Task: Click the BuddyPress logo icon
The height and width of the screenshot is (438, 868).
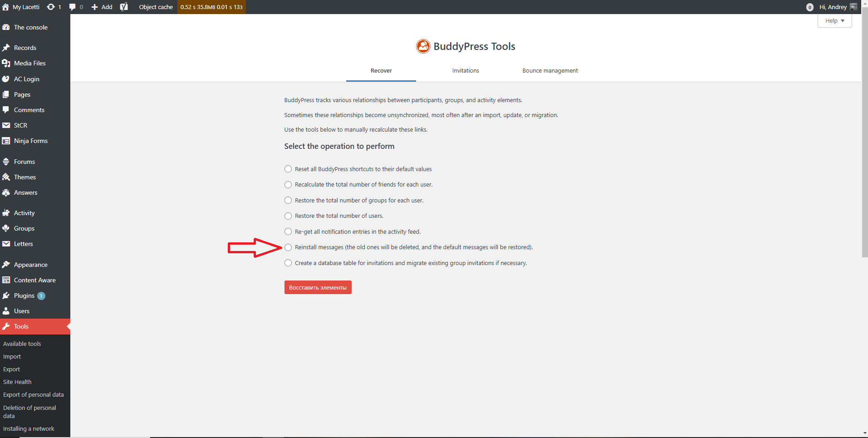Action: point(423,46)
